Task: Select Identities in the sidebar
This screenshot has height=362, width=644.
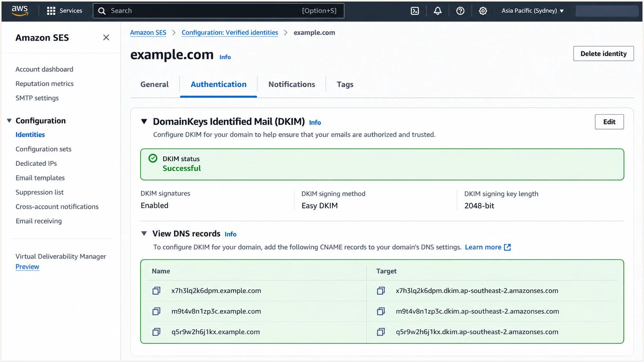Action: pyautogui.click(x=30, y=135)
